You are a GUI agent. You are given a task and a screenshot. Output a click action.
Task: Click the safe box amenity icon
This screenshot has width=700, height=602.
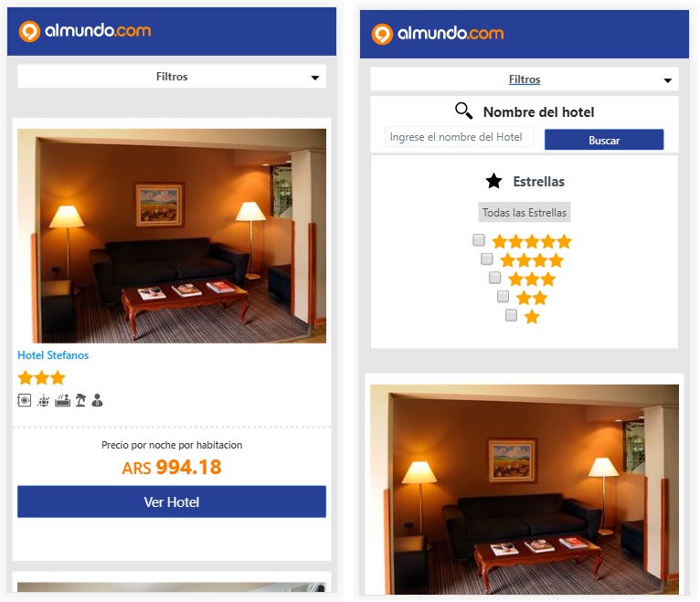point(24,400)
